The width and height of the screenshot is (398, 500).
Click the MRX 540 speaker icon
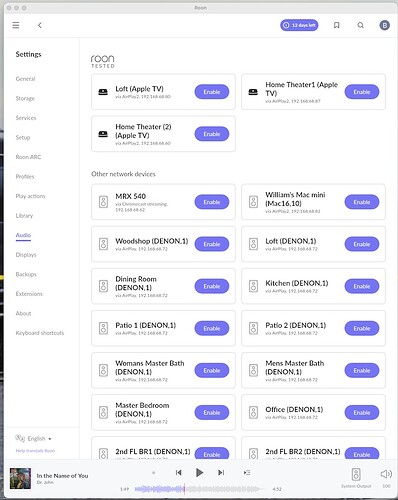pyautogui.click(x=103, y=202)
